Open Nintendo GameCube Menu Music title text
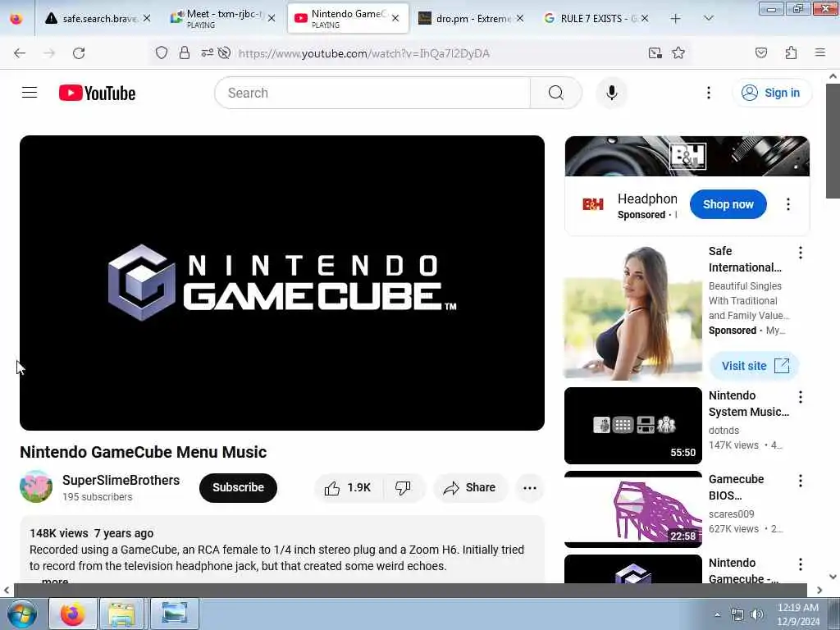The image size is (840, 630). pos(143,452)
